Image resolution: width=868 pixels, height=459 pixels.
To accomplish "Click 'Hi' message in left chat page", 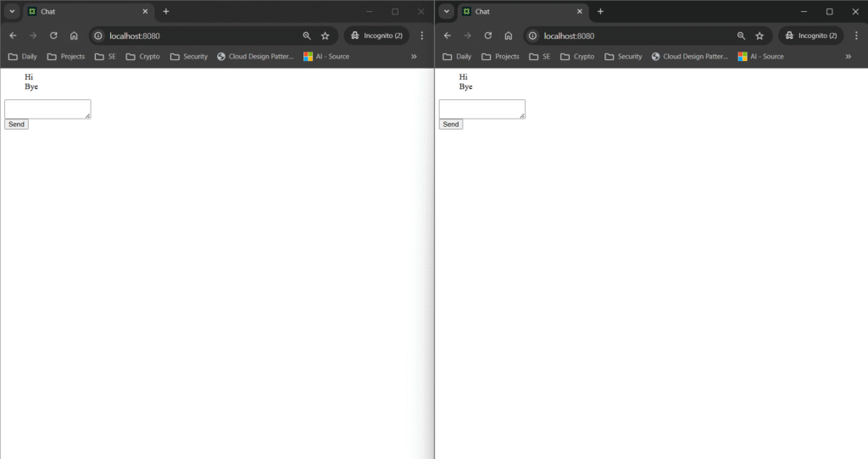I will 29,77.
